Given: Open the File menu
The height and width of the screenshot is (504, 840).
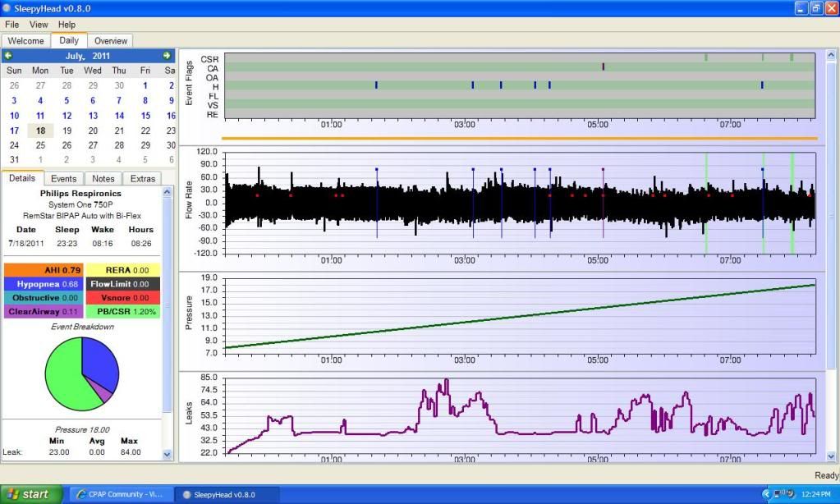Looking at the screenshot, I should pyautogui.click(x=12, y=25).
